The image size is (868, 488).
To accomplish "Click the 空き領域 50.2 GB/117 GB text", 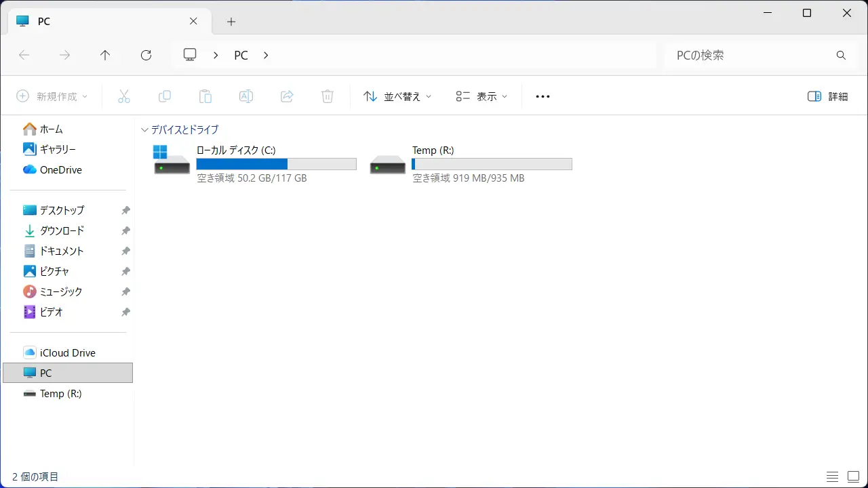I will coord(252,178).
